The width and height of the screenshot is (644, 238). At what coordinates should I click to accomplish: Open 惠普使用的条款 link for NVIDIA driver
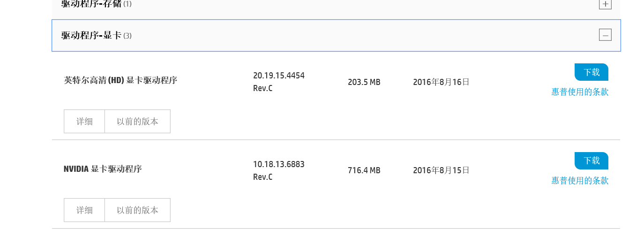coord(580,181)
